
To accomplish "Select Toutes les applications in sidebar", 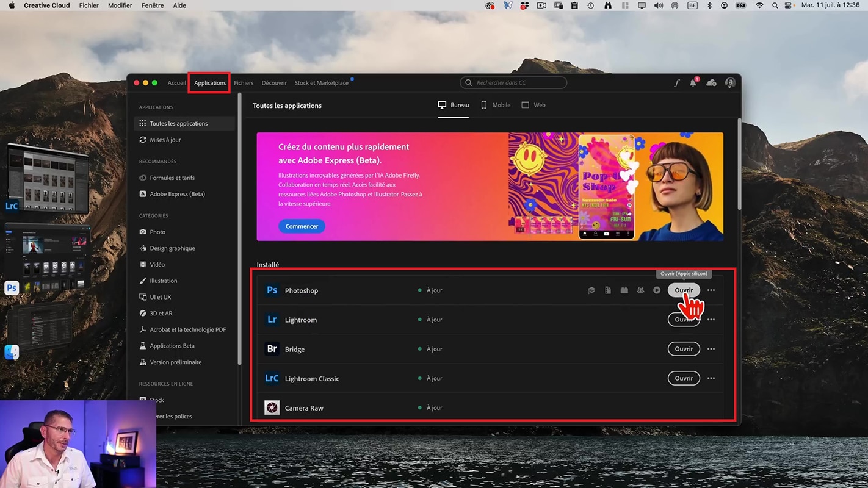I will click(184, 123).
